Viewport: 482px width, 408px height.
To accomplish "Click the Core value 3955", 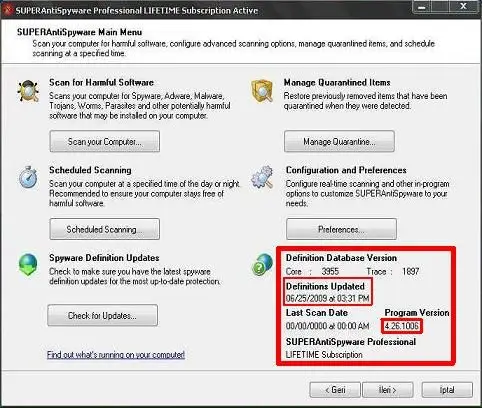I will [x=330, y=271].
